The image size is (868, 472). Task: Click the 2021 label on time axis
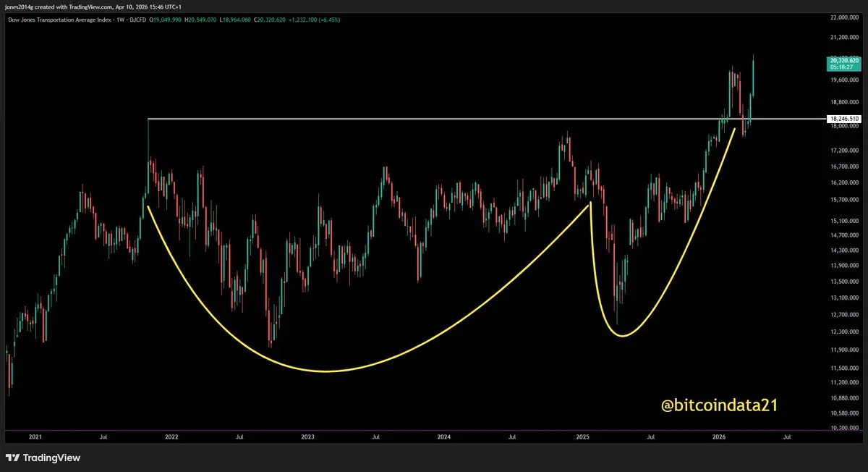coord(35,437)
